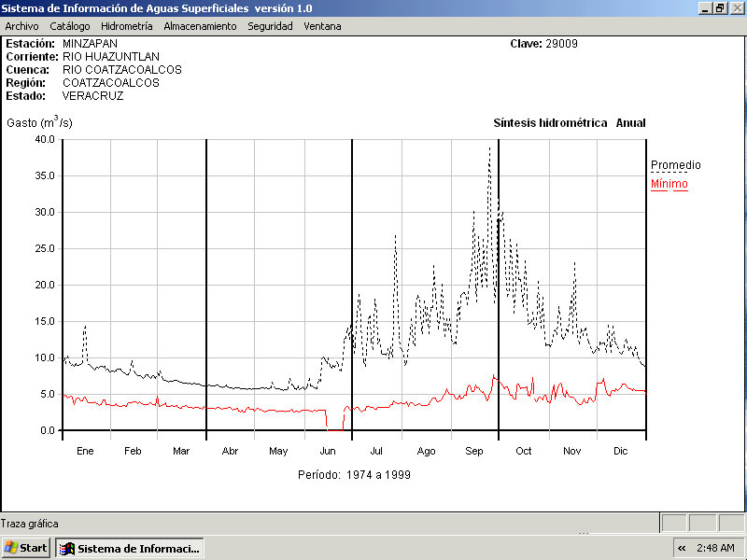747x560 pixels.
Task: Open the Archivo menu
Action: tap(21, 26)
